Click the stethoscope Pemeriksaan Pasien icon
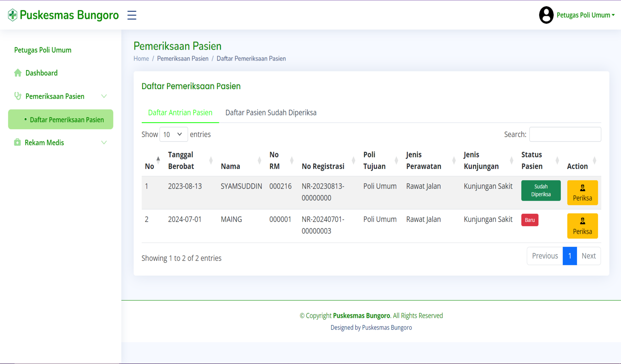Image resolution: width=621 pixels, height=364 pixels. pyautogui.click(x=18, y=96)
